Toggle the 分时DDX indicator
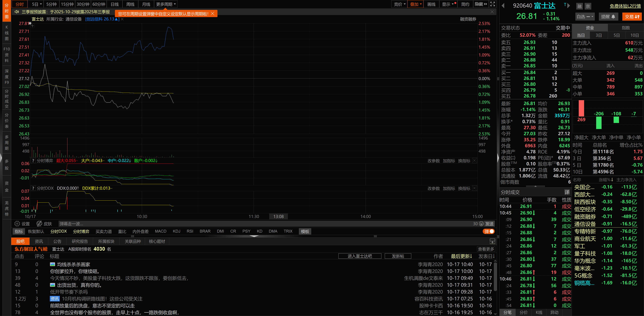This screenshot has height=316, width=644. 59,231
